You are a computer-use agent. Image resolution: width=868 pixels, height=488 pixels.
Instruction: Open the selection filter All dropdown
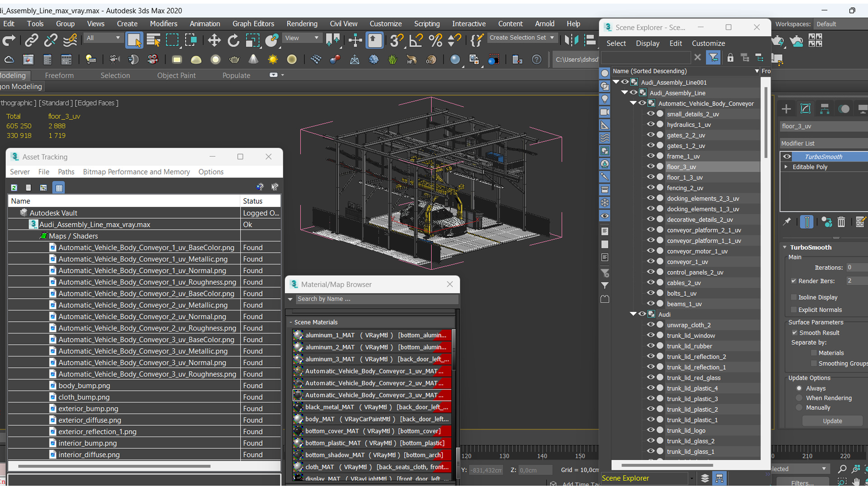[103, 38]
